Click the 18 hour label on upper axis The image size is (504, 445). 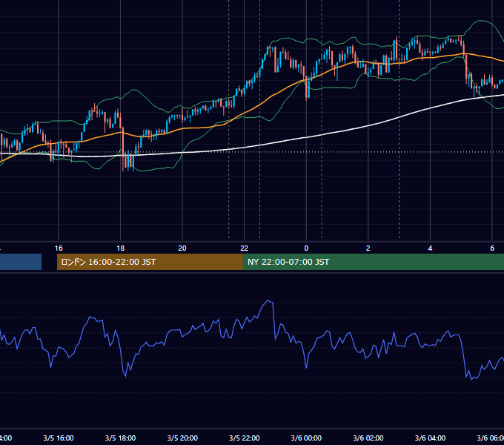point(121,248)
